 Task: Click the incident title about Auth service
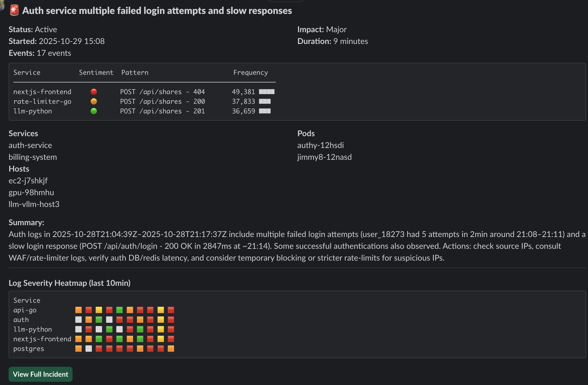pos(157,11)
